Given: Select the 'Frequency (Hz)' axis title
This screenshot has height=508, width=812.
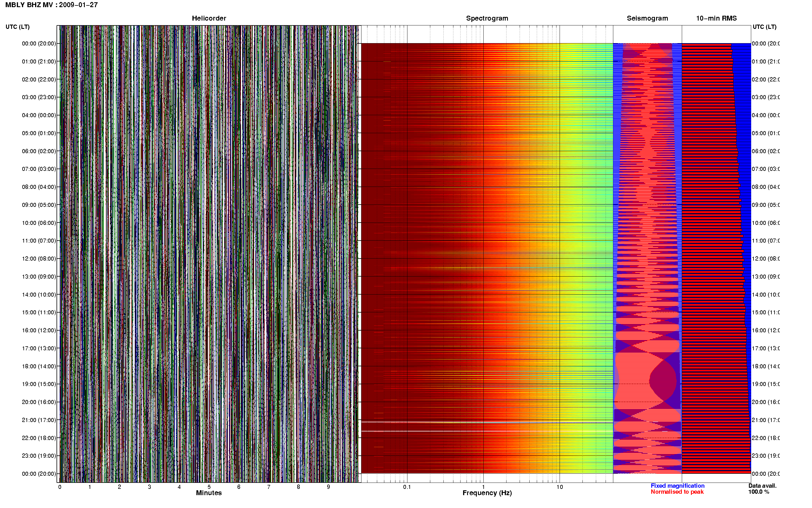Looking at the screenshot, I should [487, 493].
